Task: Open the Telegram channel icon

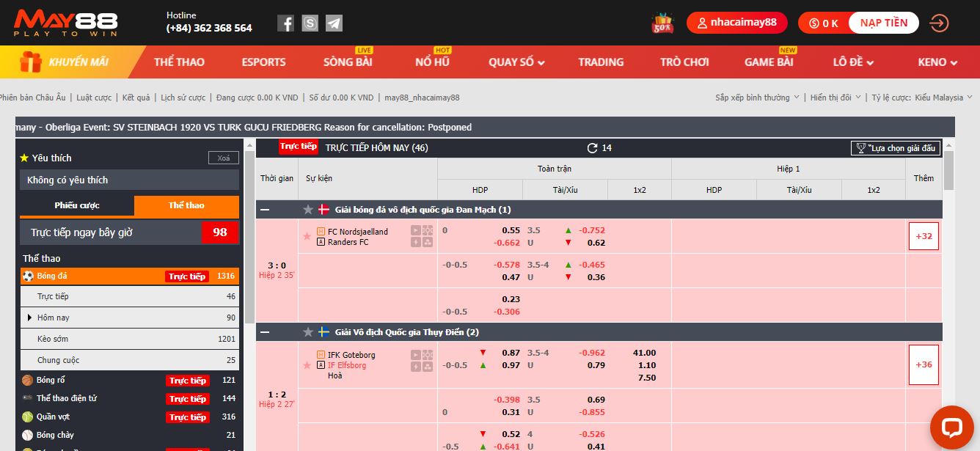Action: 334,23
